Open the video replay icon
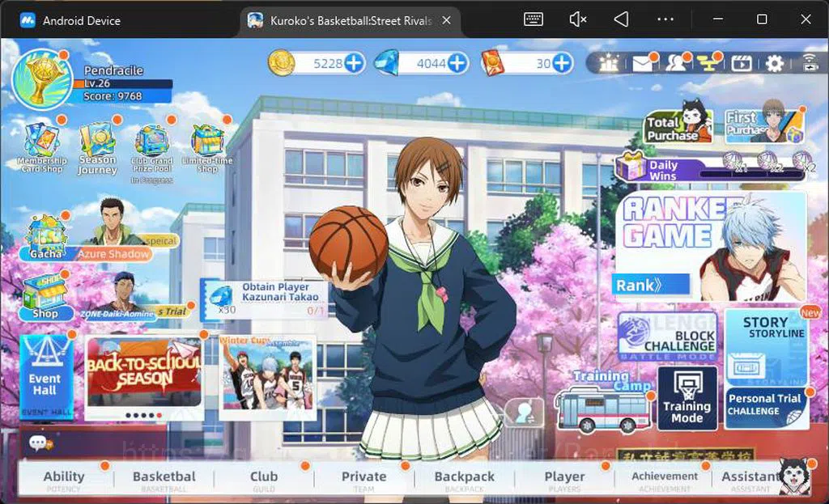Screen dimensions: 829x504 click(x=742, y=64)
